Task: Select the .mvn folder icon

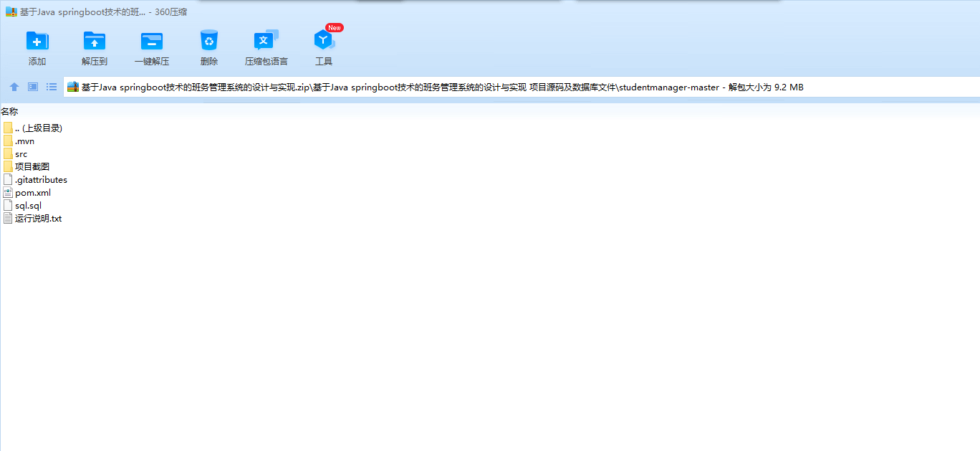Action: [x=8, y=141]
